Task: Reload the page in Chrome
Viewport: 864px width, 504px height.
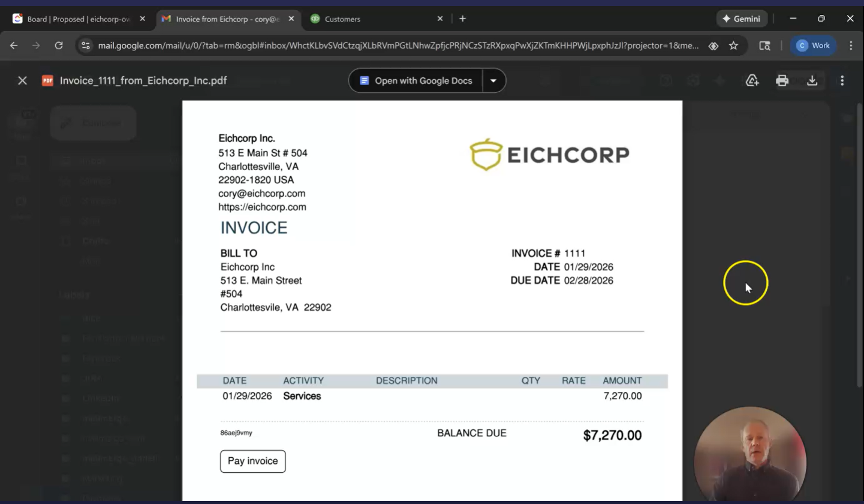Action: coord(59,46)
